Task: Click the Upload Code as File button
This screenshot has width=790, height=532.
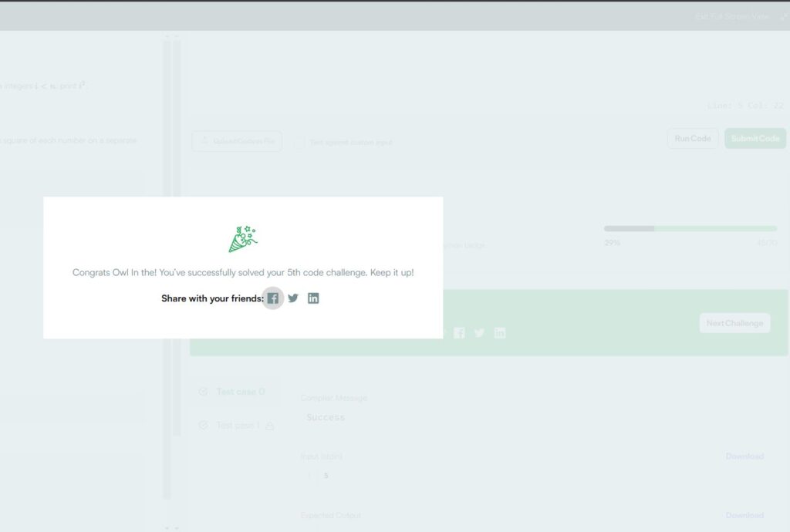Action: click(x=237, y=141)
